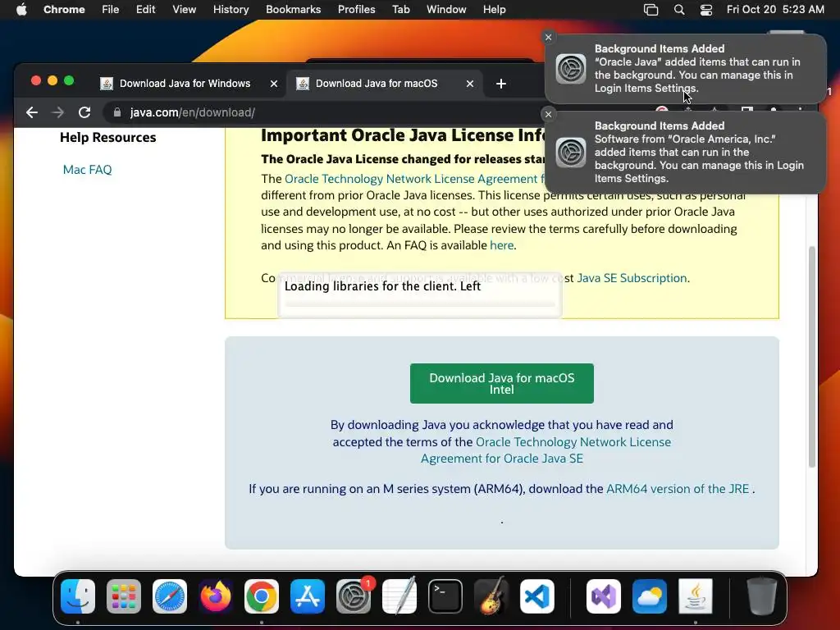
Task: Switch to Download Java for Windows tab
Action: click(x=185, y=84)
